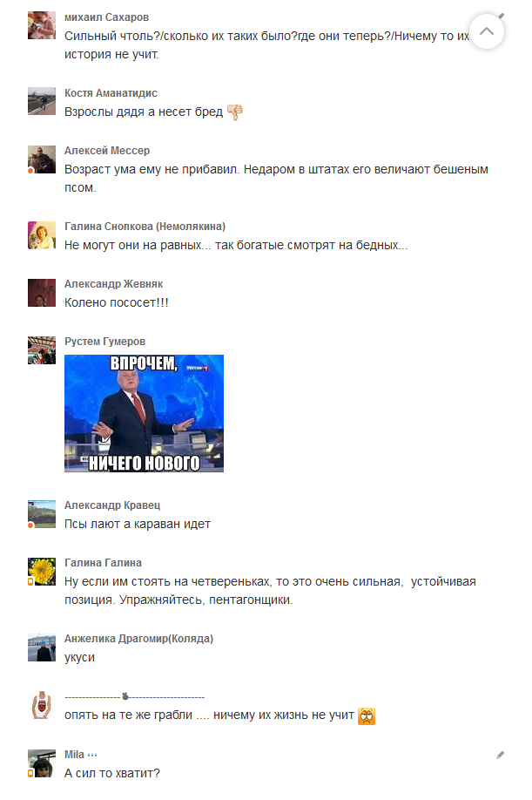Click the scroll-to-top chevron button

pos(486,31)
